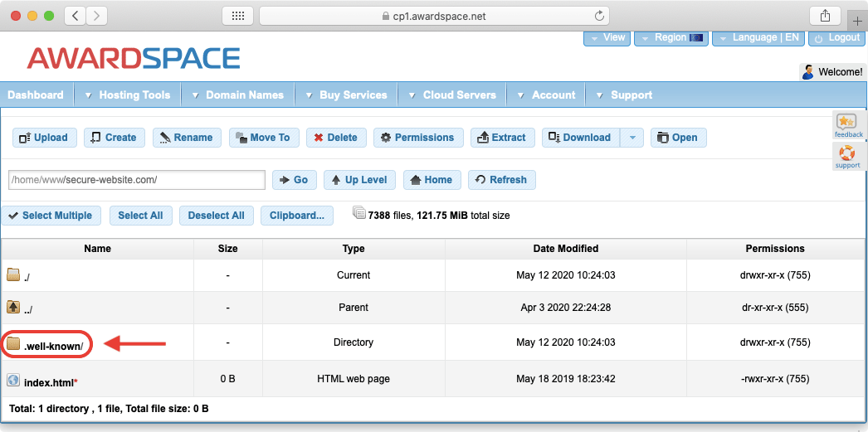Screen dimensions: 868x432
Task: Open the .well-known directory
Action: (54, 344)
